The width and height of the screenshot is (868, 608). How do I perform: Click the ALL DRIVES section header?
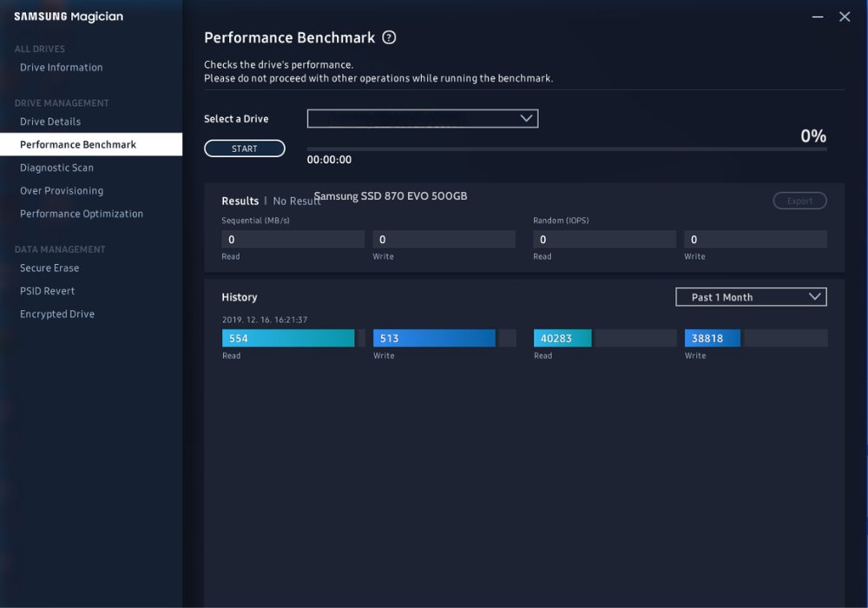40,49
